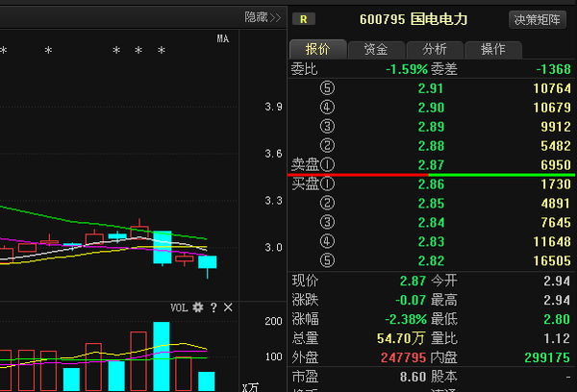Viewport: 577px width, 392px height.
Task: Open the VOL indicator settings gear
Action: (198, 307)
